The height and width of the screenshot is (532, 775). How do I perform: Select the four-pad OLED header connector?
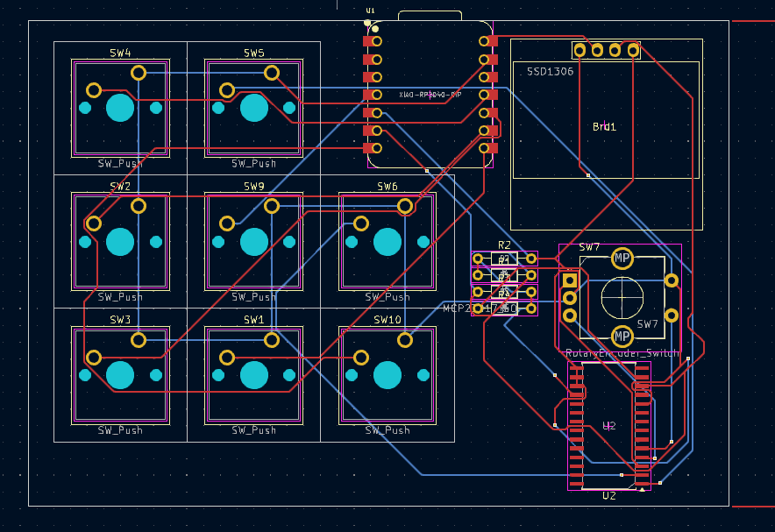[x=605, y=50]
